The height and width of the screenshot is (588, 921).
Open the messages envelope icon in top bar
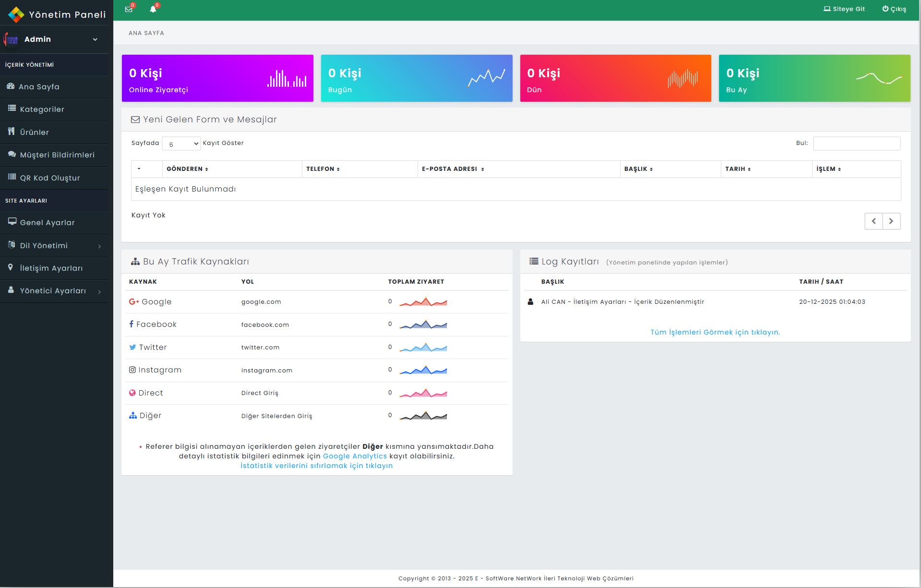pos(129,9)
